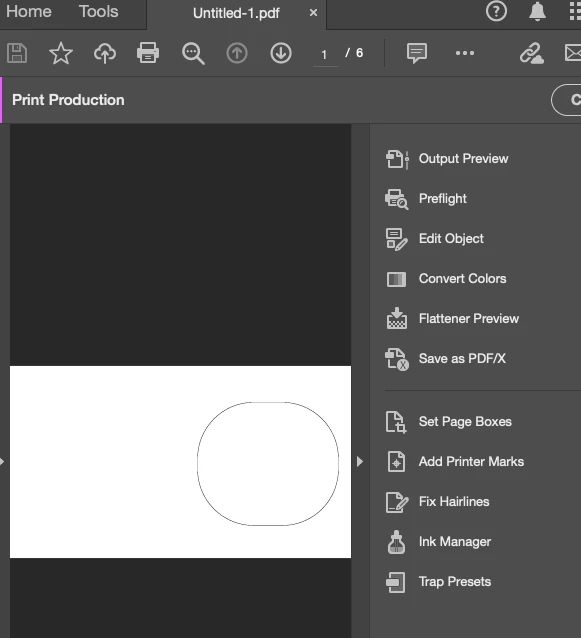Select the Untitled-1.pdf tab
581x638 pixels.
[x=236, y=13]
